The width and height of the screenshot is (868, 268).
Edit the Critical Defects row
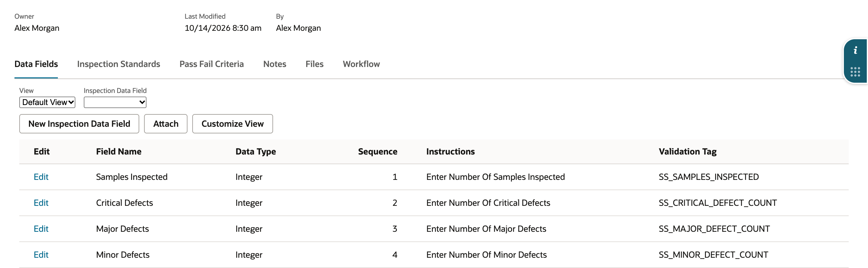click(x=41, y=203)
